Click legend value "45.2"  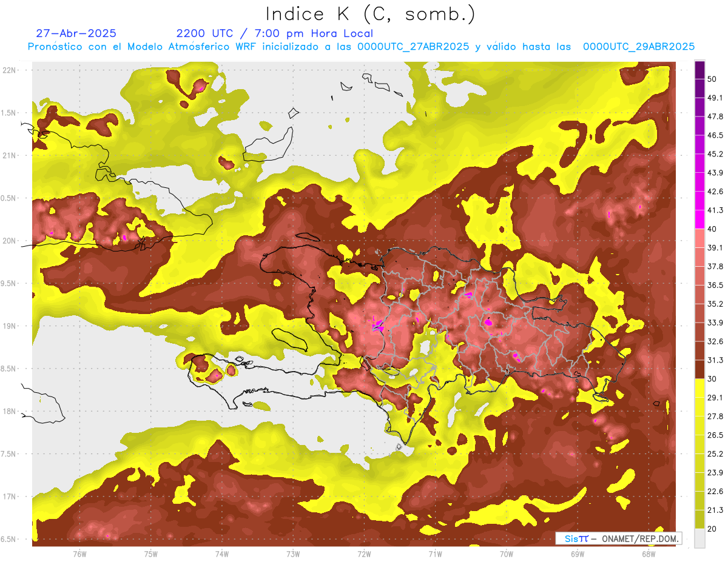pos(715,154)
